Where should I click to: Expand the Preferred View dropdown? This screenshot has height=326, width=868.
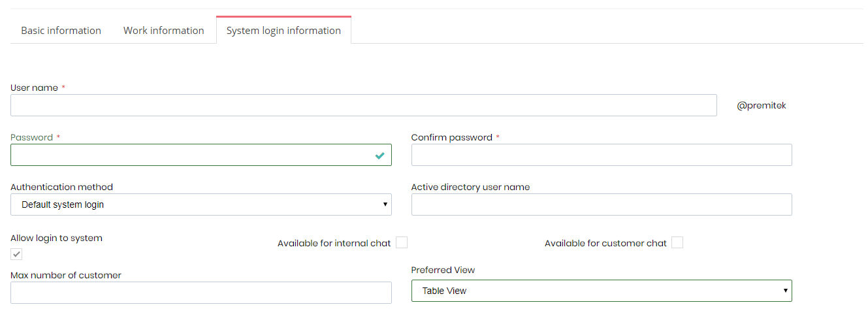602,291
